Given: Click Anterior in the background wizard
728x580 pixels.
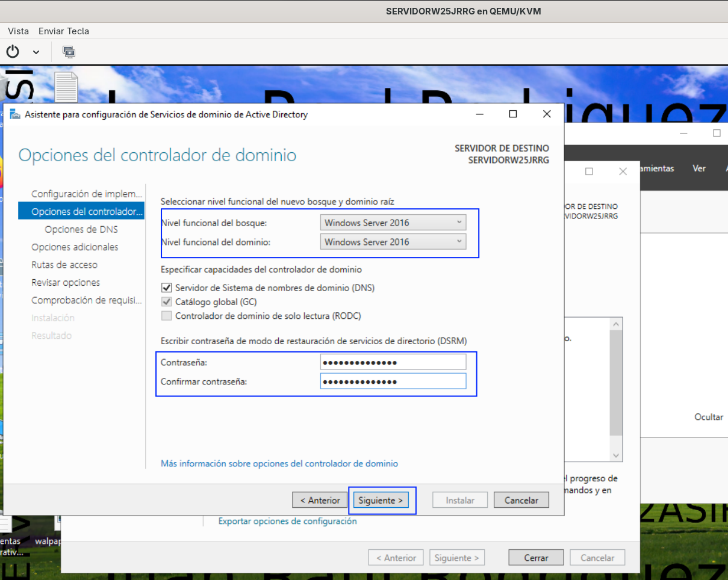Looking at the screenshot, I should 396,558.
